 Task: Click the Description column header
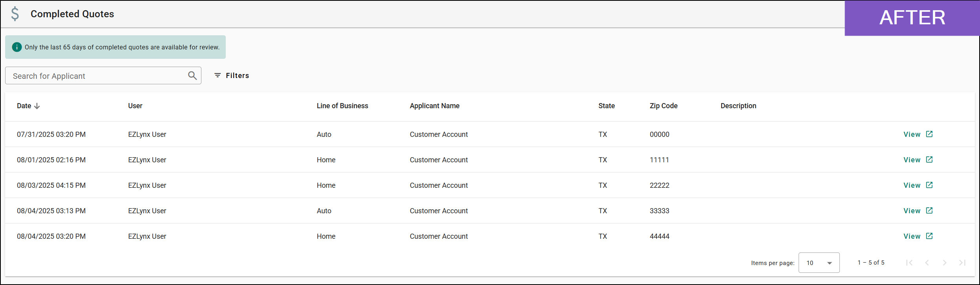(x=738, y=106)
